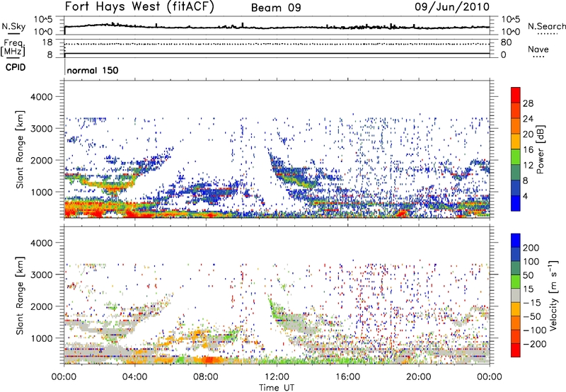This screenshot has width=566, height=392.
Task: Select the "200" value on the Velocity colorbar
Action: [531, 248]
